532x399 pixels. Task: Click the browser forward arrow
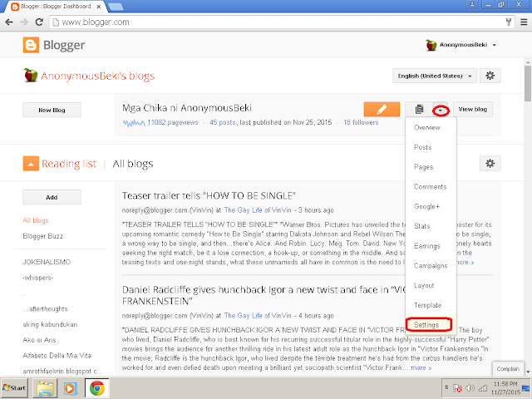[24, 22]
